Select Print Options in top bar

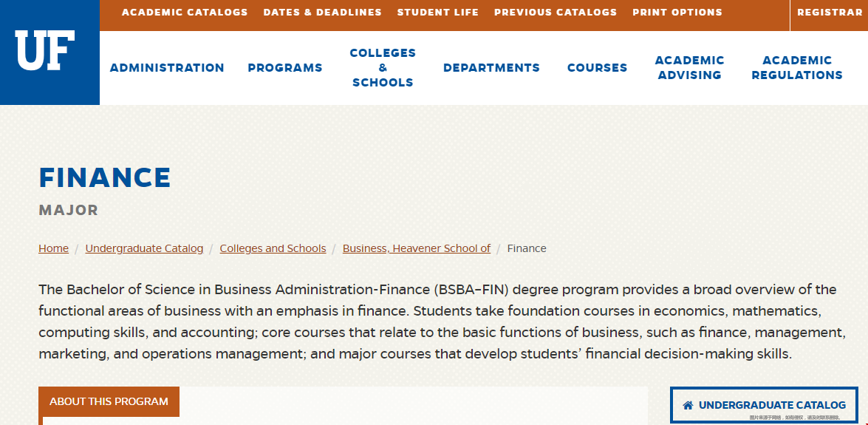click(x=677, y=12)
